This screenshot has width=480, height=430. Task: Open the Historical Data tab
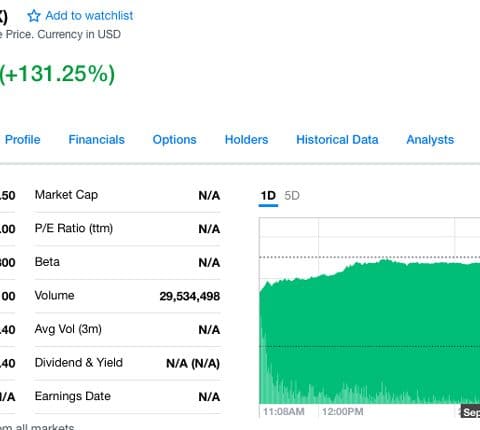[337, 140]
